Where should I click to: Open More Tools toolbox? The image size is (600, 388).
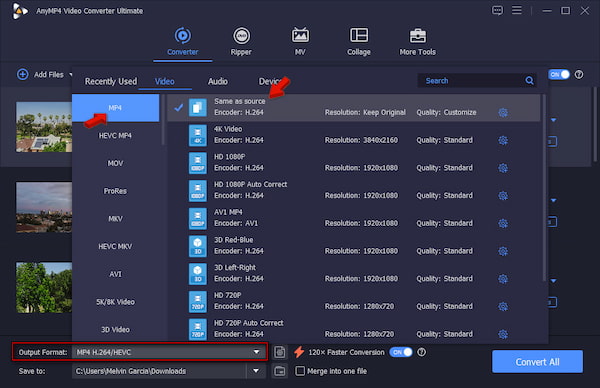point(417,41)
